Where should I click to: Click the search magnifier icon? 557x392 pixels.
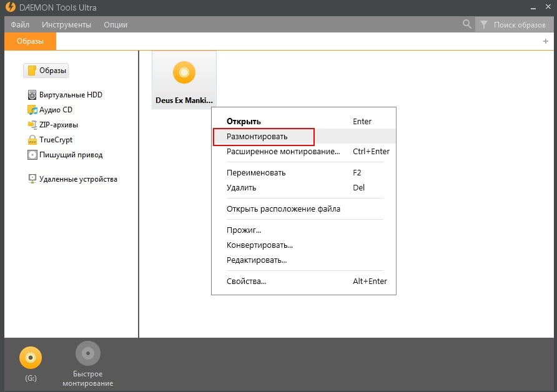pyautogui.click(x=466, y=24)
